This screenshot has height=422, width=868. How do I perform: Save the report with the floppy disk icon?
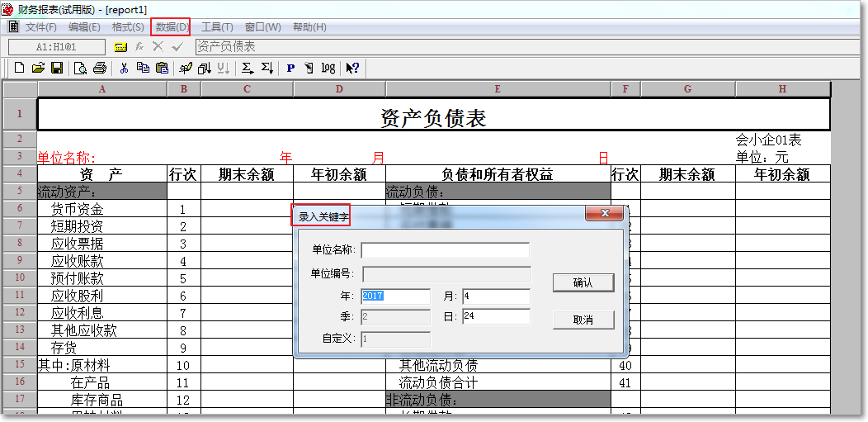point(56,68)
